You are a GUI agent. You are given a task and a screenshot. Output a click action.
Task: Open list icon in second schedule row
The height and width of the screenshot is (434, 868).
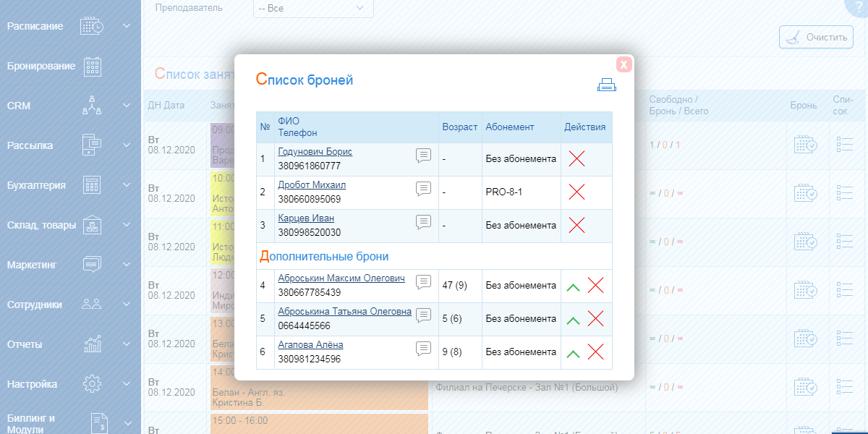click(x=844, y=192)
